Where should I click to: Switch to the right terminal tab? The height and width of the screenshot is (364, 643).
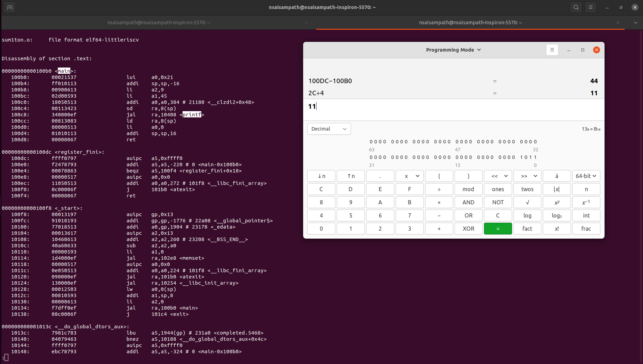(469, 22)
